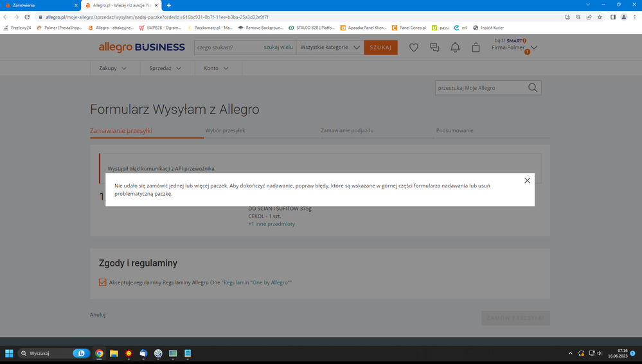Open Chrome tab search chevron
The width and height of the screenshot is (642, 364).
[587, 5]
